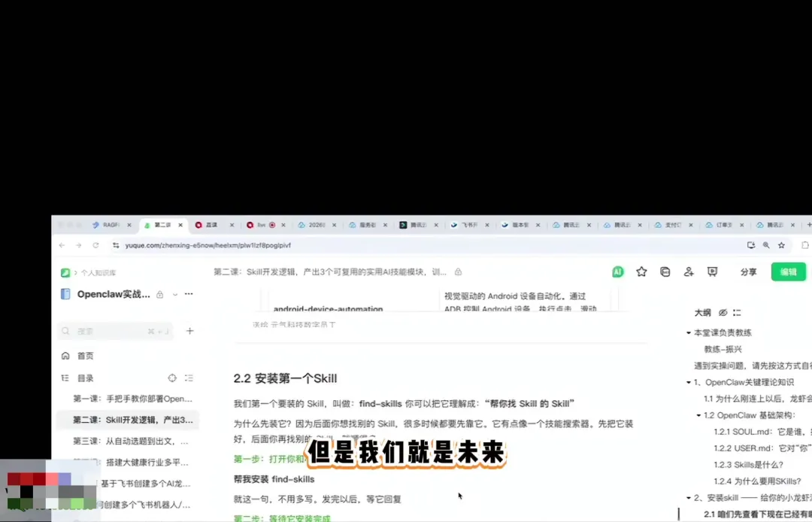This screenshot has width=812, height=522.
Task: Click the comment panel icon after the star
Action: (x=665, y=272)
